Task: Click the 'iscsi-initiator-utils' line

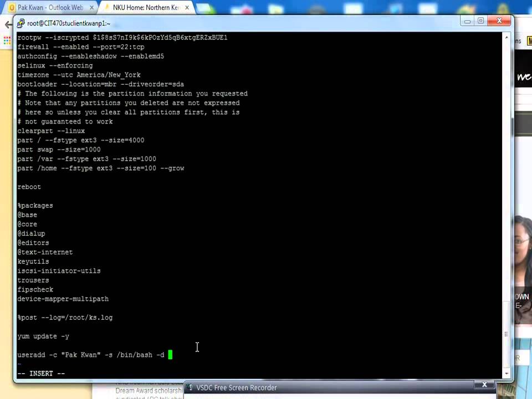Action: pyautogui.click(x=59, y=271)
